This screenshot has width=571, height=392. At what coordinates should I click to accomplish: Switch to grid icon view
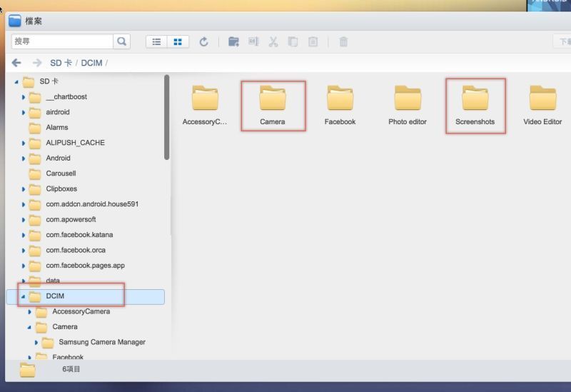click(x=178, y=42)
